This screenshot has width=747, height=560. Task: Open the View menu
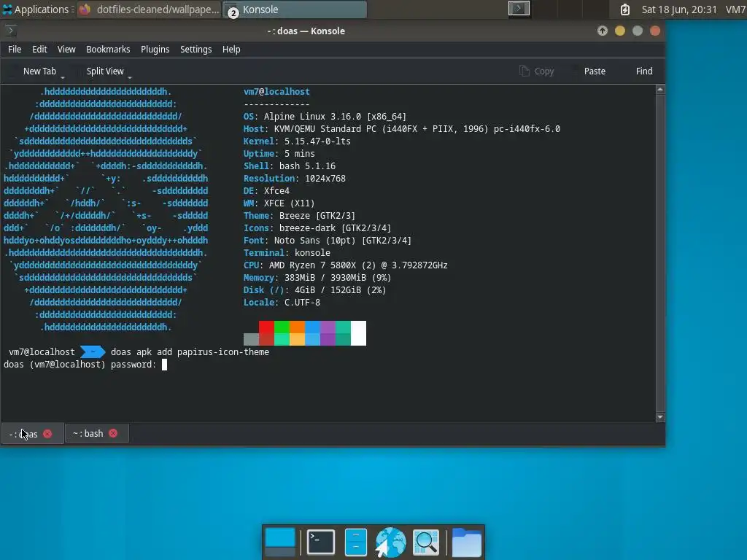[x=66, y=49]
